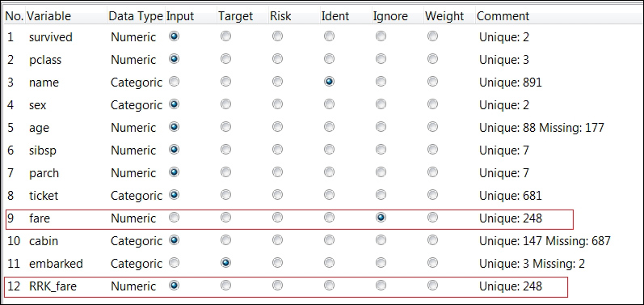Click the embarked variable name
This screenshot has height=305, width=644.
[x=56, y=263]
